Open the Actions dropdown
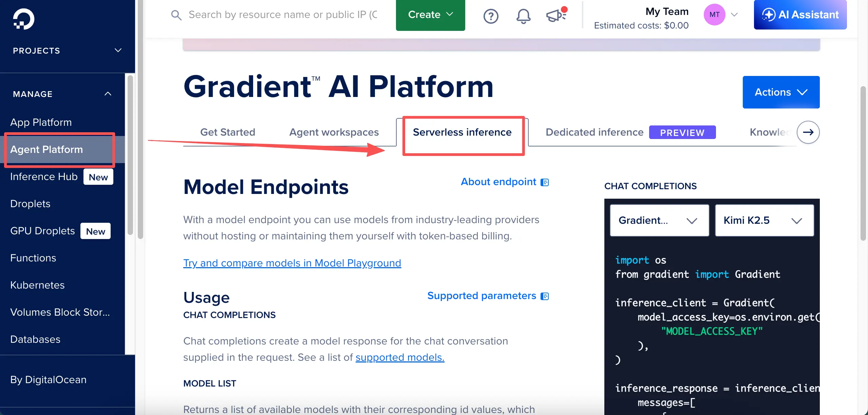 pos(781,92)
